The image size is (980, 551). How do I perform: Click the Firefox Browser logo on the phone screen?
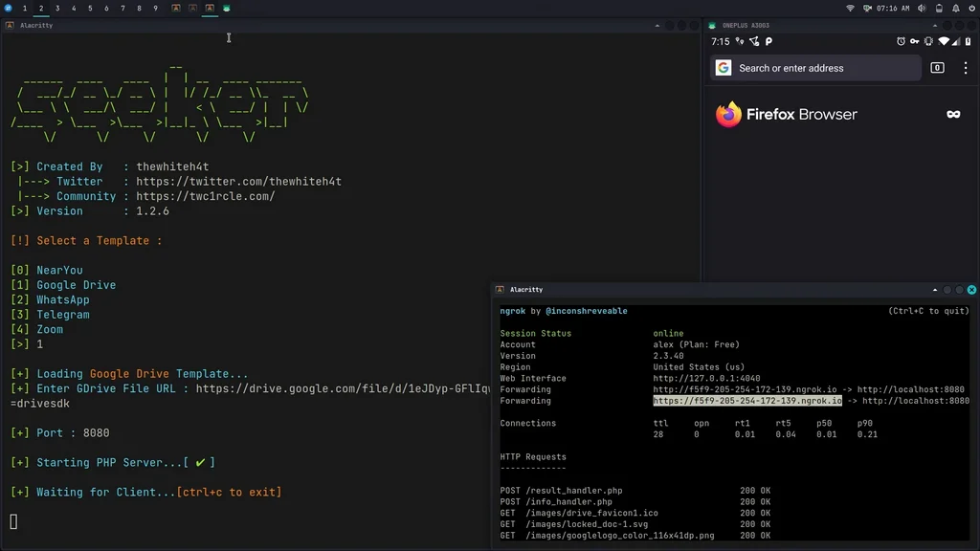coord(727,114)
